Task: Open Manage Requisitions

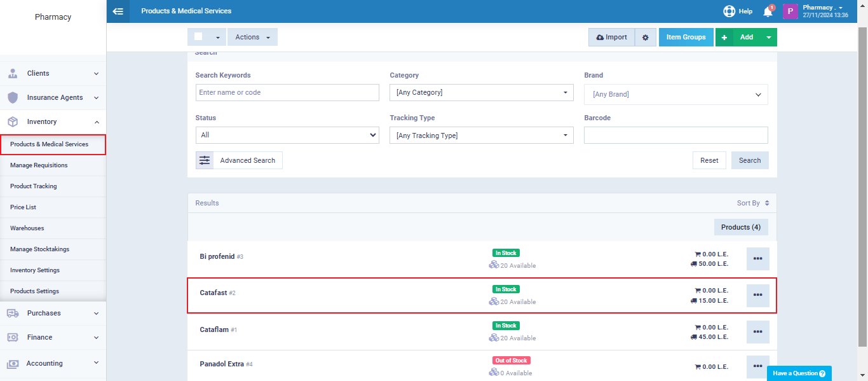Action: click(53, 165)
